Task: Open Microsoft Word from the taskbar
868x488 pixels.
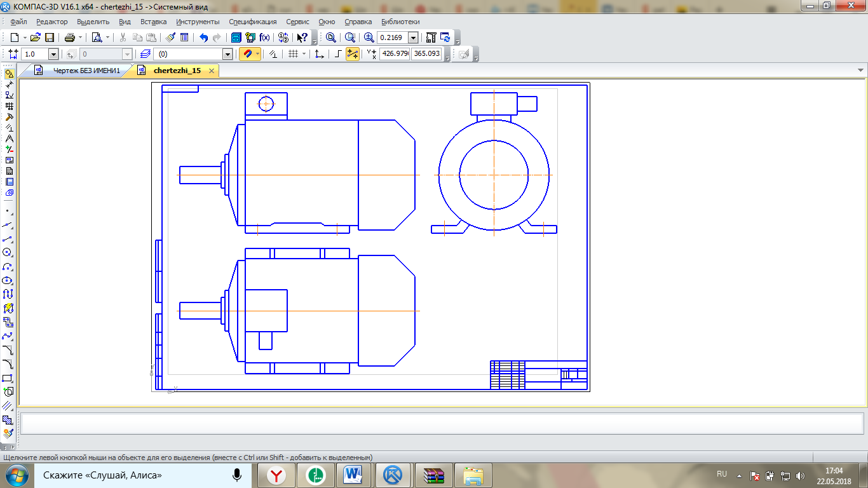Action: [352, 475]
